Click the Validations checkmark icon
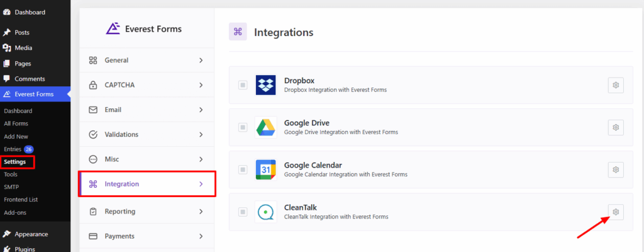 [93, 135]
